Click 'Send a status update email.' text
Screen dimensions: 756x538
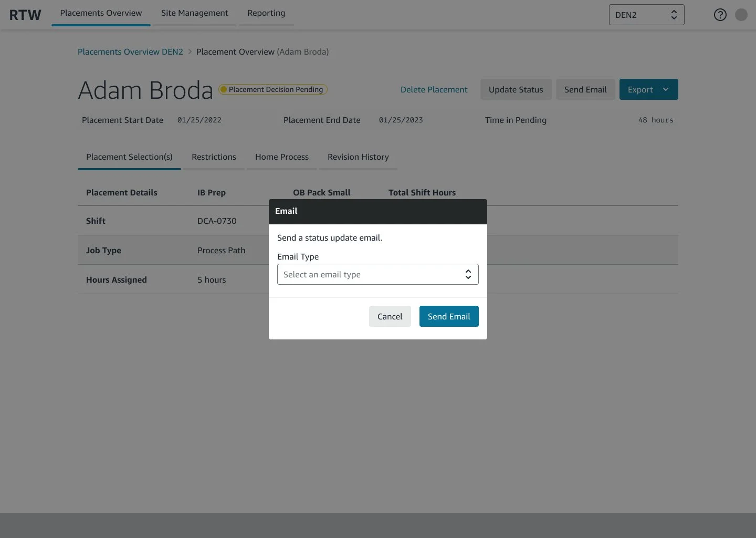(330, 238)
